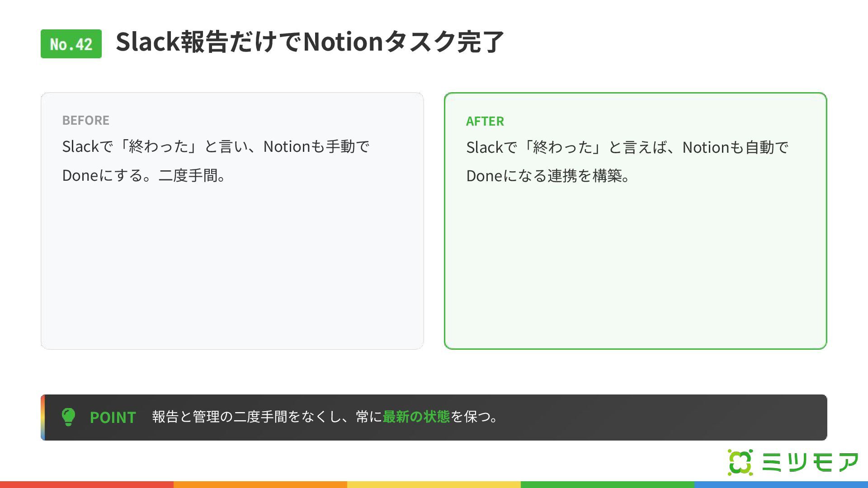Click the empty area of BEFORE card
The width and height of the screenshot is (868, 488).
point(232,267)
